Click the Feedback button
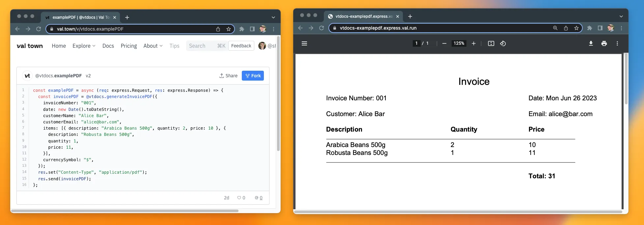 tap(241, 46)
